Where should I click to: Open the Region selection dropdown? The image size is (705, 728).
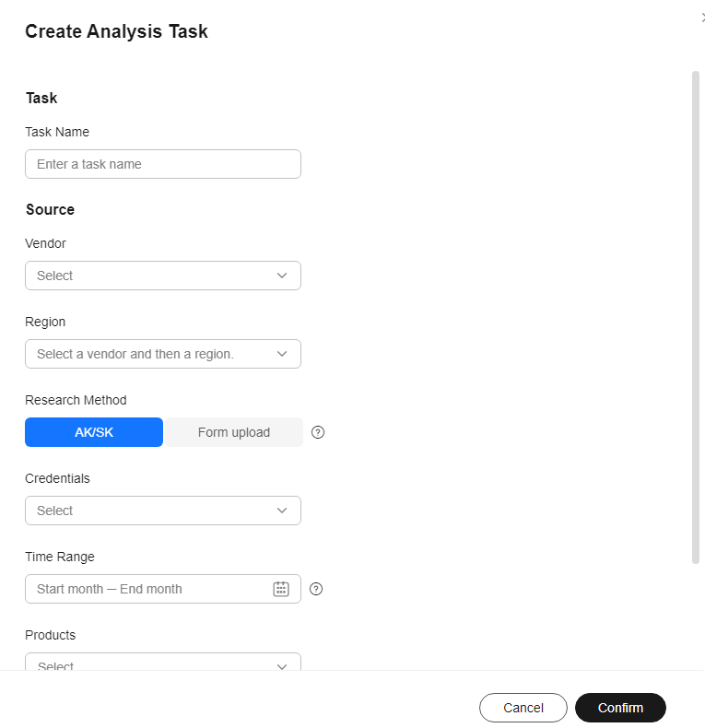coord(163,354)
